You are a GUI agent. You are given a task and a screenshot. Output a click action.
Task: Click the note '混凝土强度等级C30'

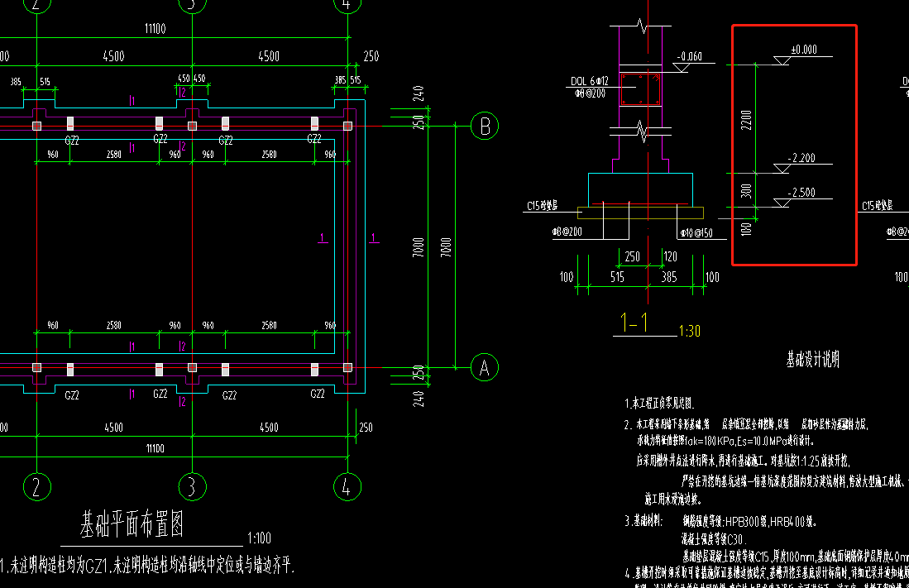(x=714, y=538)
